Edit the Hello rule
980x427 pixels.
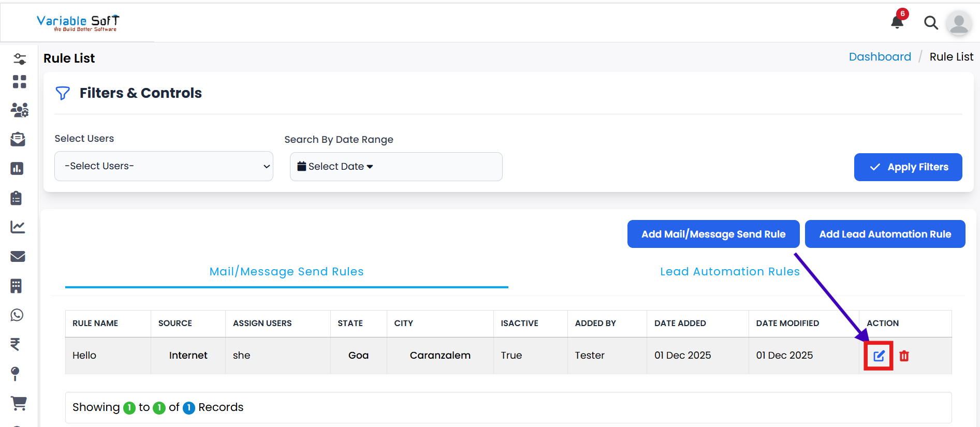coord(879,356)
